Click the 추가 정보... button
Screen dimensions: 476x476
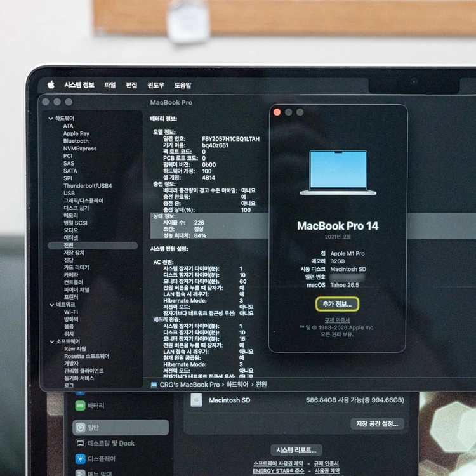(x=337, y=304)
